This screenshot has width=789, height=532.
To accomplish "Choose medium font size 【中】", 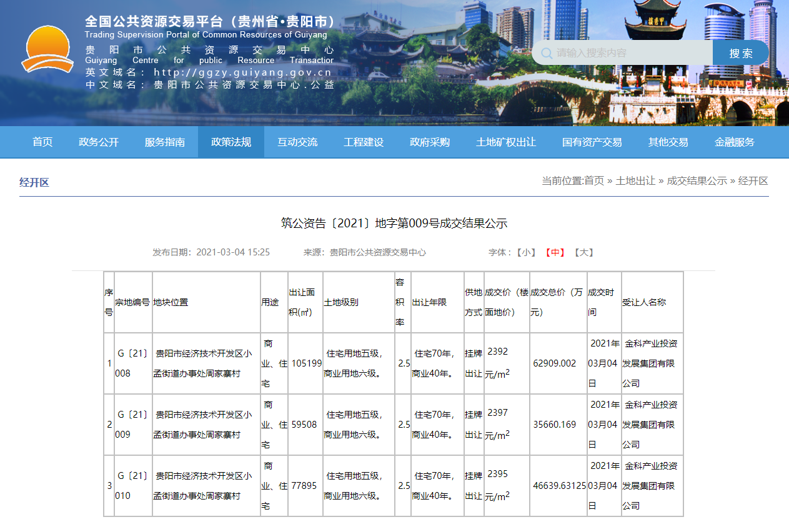I will pos(554,252).
